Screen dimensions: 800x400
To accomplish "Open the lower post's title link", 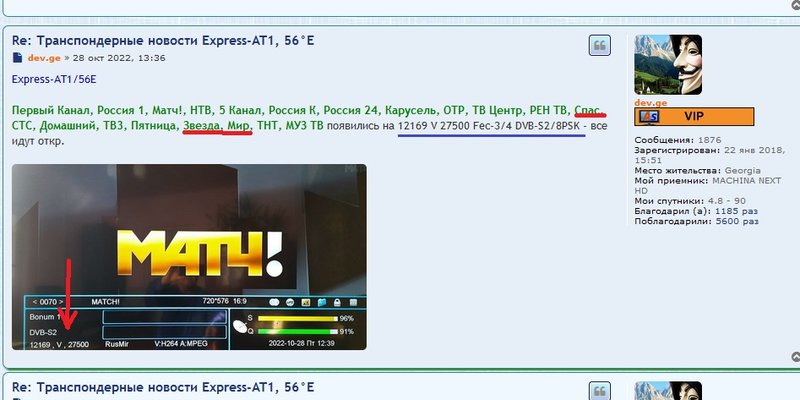I will pyautogui.click(x=163, y=386).
